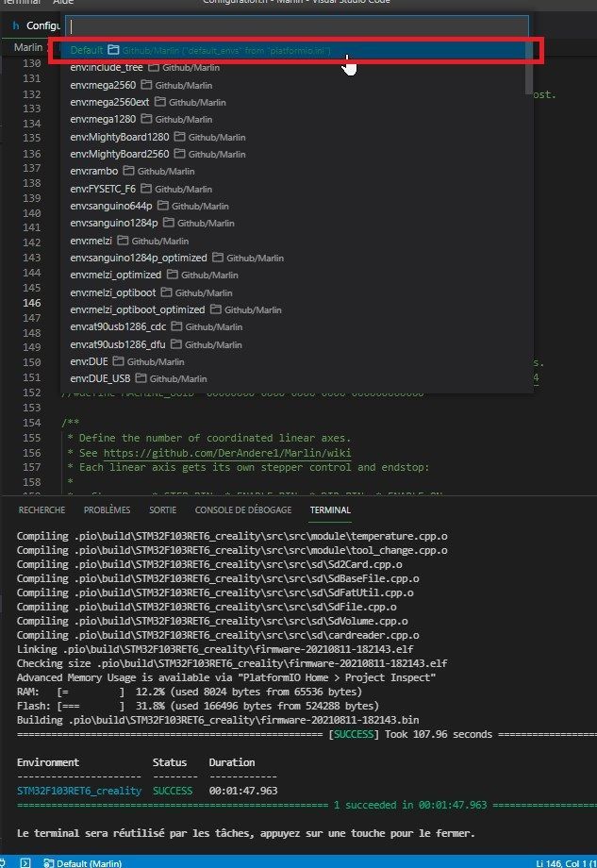Select env:melzi_optimized environment
The width and height of the screenshot is (597, 868).
coord(296,275)
